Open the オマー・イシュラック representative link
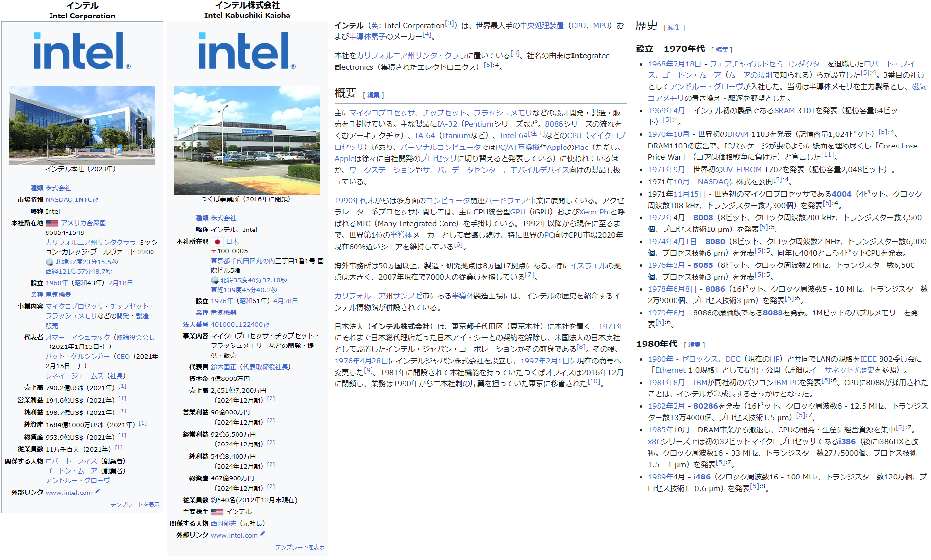931x560 pixels. [78, 337]
